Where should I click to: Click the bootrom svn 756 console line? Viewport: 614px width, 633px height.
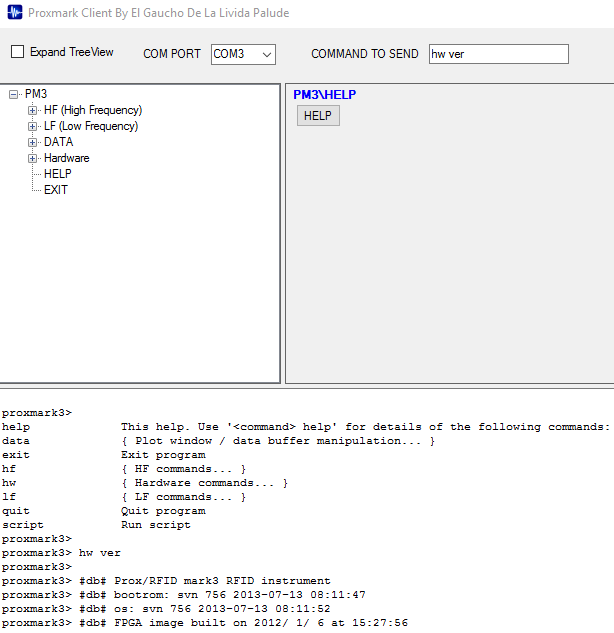click(184, 595)
